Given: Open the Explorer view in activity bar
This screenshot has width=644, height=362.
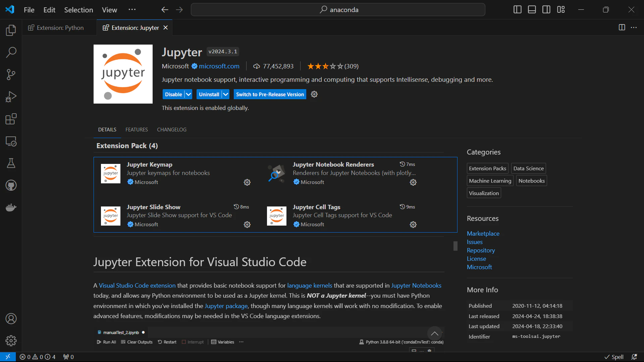Looking at the screenshot, I should click(11, 30).
